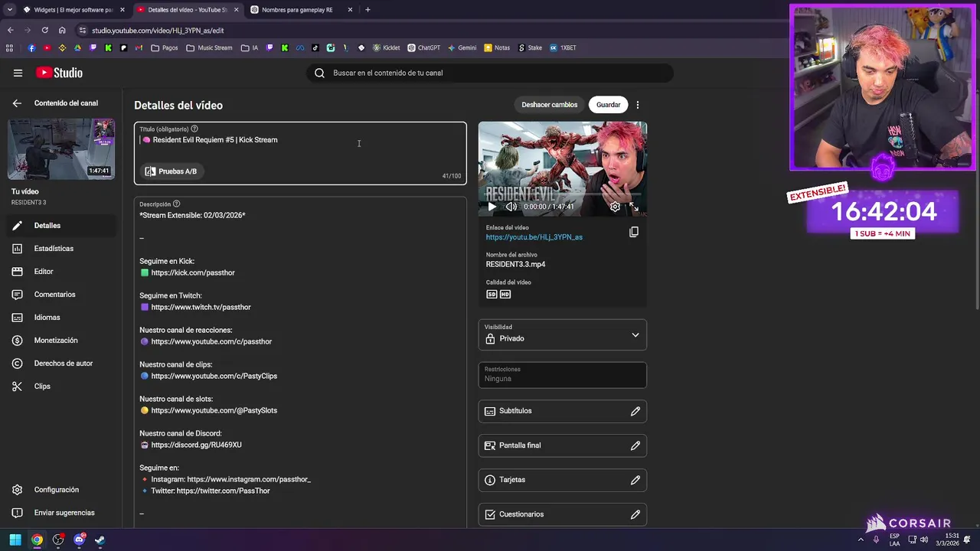Open Monetización in the sidebar

click(61, 341)
